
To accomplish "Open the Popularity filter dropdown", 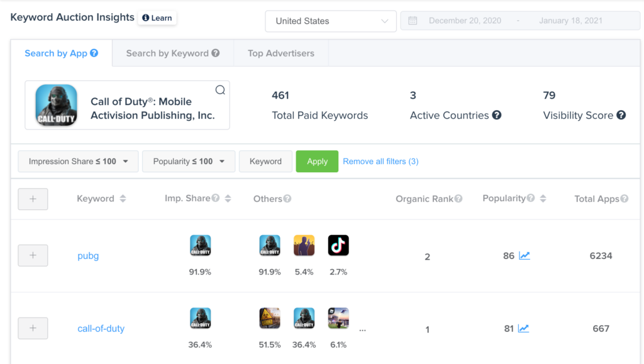I will [x=189, y=162].
